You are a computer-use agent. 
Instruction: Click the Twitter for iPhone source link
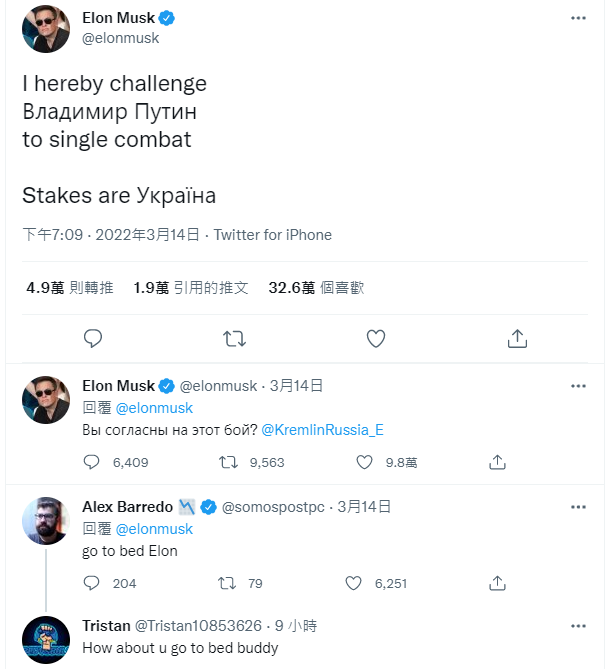pyautogui.click(x=273, y=235)
